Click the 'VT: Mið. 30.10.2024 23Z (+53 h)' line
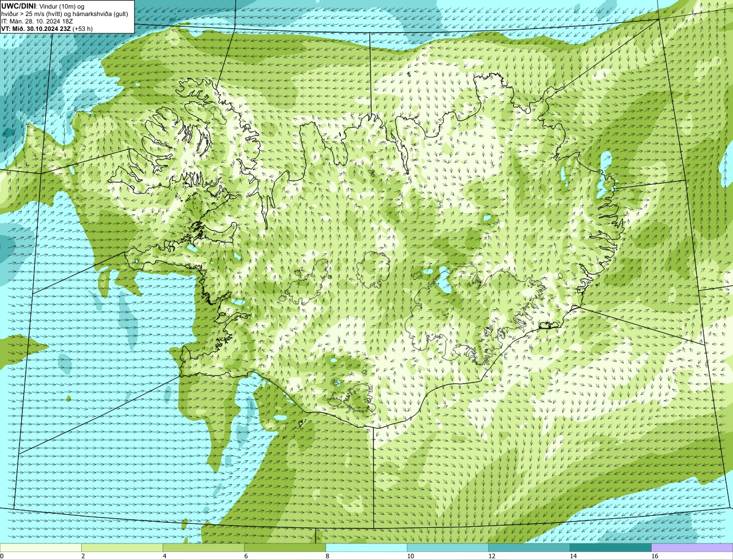The image size is (733, 560). (x=47, y=29)
